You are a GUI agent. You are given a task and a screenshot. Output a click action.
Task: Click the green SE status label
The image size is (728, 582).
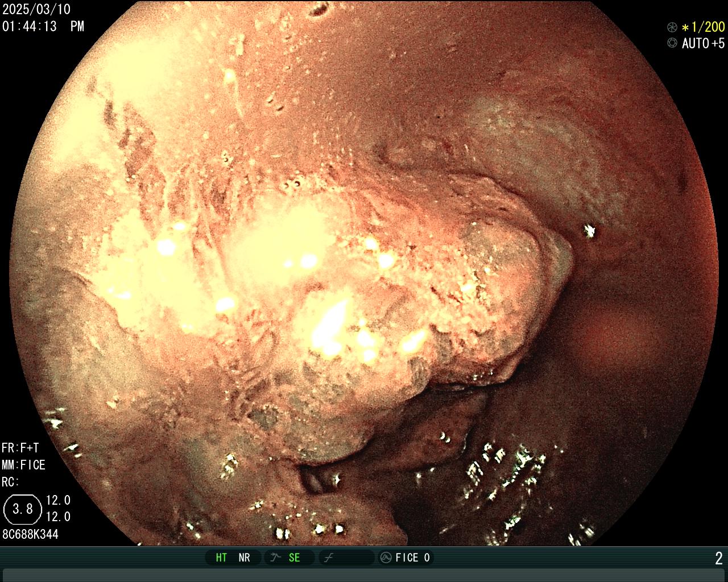click(294, 558)
